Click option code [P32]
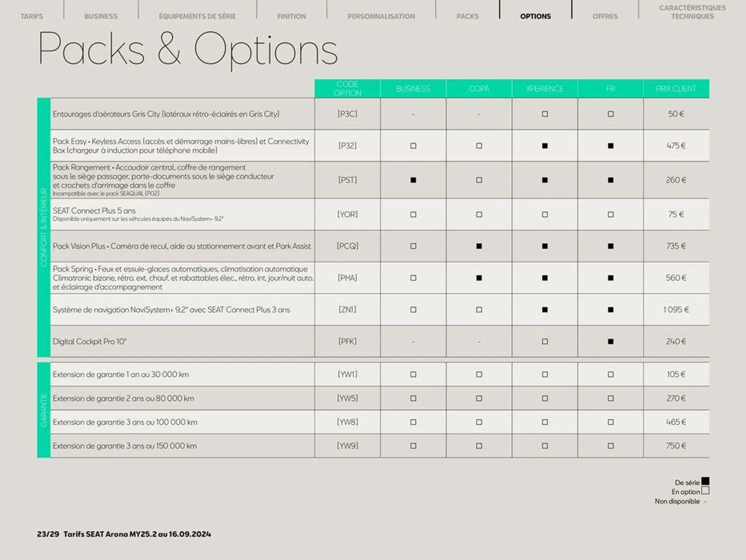746x560 pixels. [347, 146]
